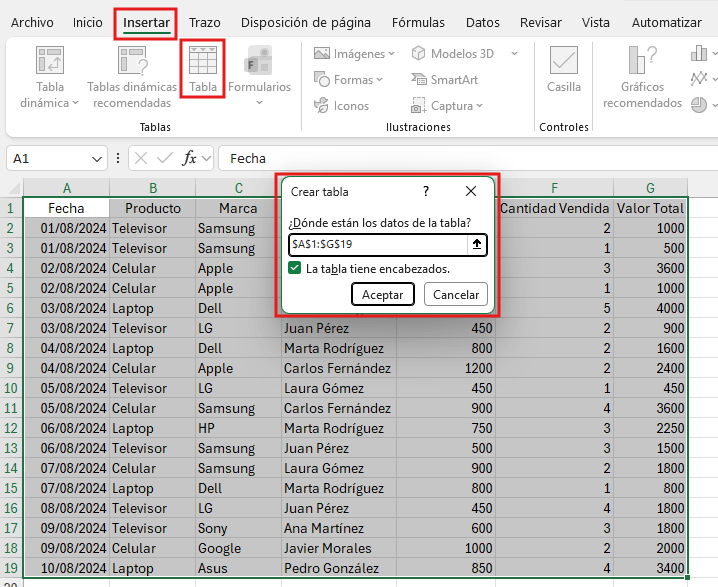Screen dimensions: 718x587
Task: Switch to the Trazo tab
Action: [x=205, y=22]
